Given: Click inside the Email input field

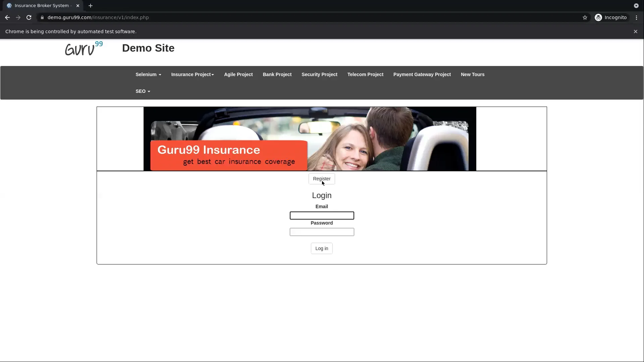Looking at the screenshot, I should (x=321, y=215).
